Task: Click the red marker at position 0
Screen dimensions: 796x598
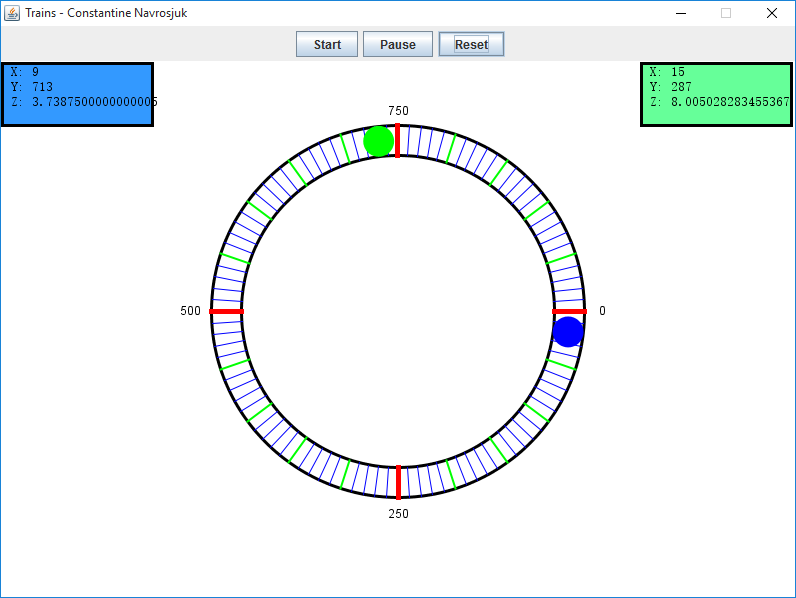Action: pyautogui.click(x=569, y=312)
